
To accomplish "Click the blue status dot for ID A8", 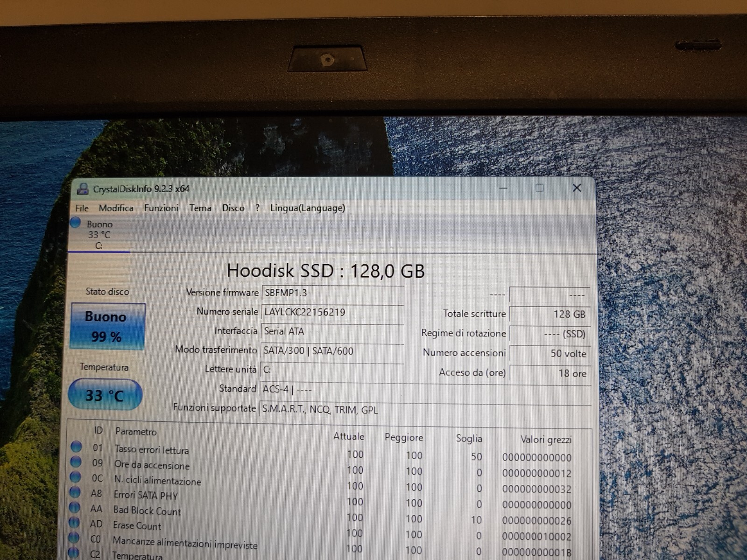I will (x=75, y=492).
